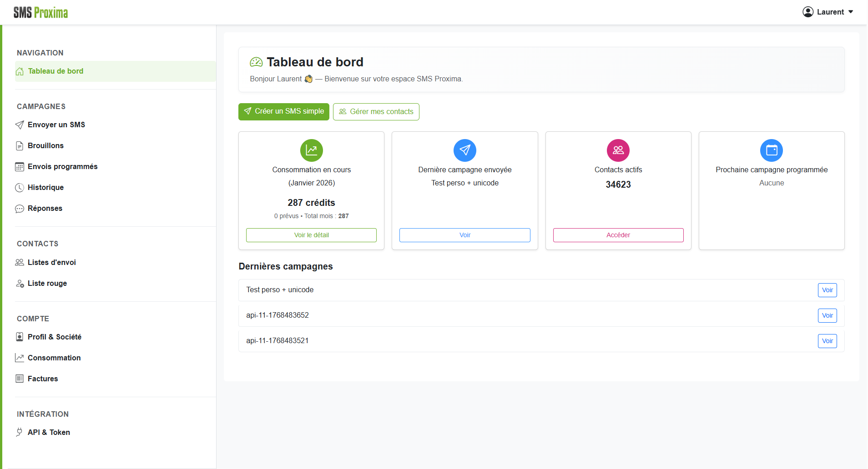
Task: Click Accéder on the Contacts actifs card
Action: (x=618, y=235)
